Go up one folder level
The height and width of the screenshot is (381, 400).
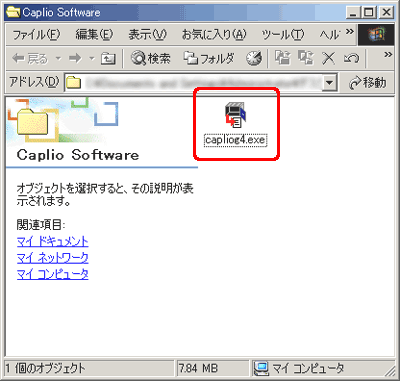click(108, 59)
